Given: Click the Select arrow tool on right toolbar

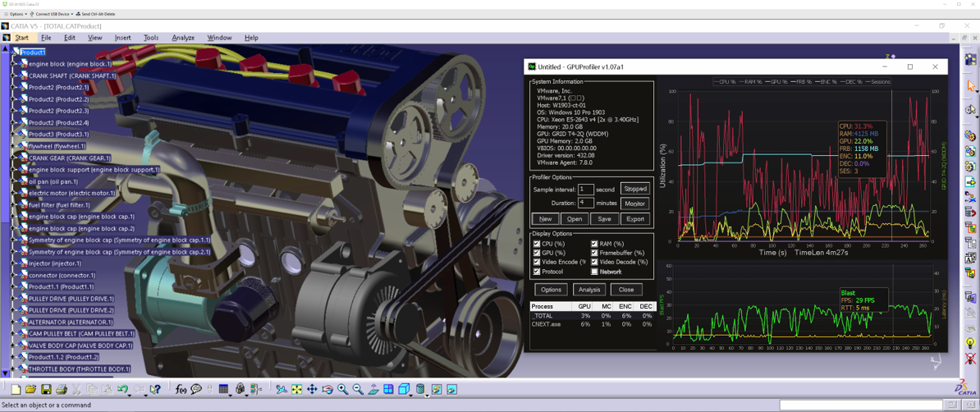Looking at the screenshot, I should click(971, 85).
